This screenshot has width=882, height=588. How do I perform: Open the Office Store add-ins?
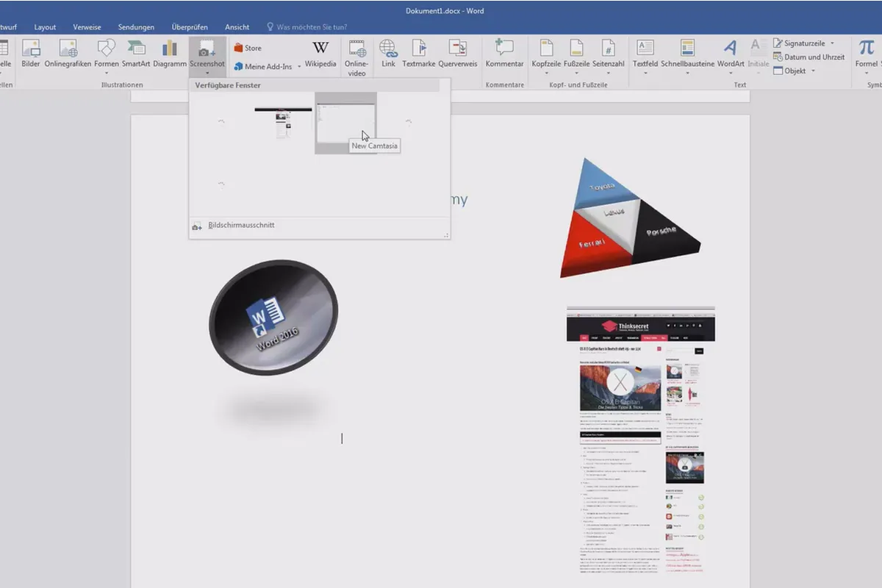pyautogui.click(x=248, y=48)
